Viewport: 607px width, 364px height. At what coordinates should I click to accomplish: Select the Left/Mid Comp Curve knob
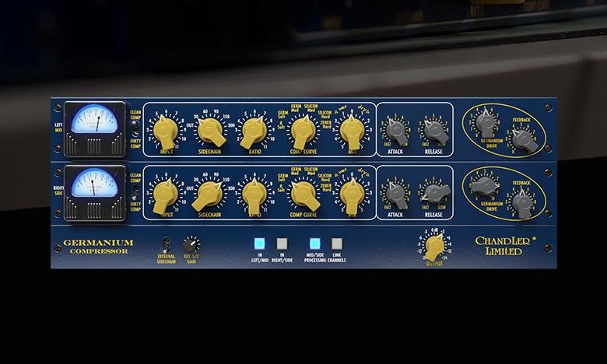tap(303, 131)
